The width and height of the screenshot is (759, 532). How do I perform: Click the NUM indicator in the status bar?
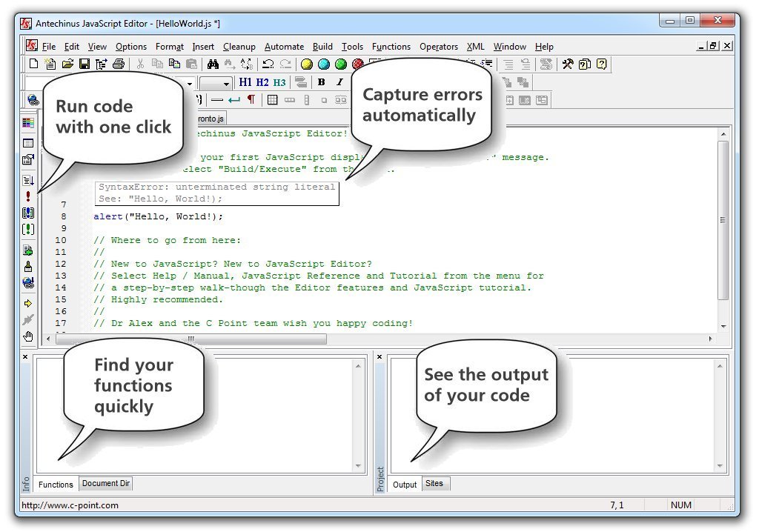[680, 505]
